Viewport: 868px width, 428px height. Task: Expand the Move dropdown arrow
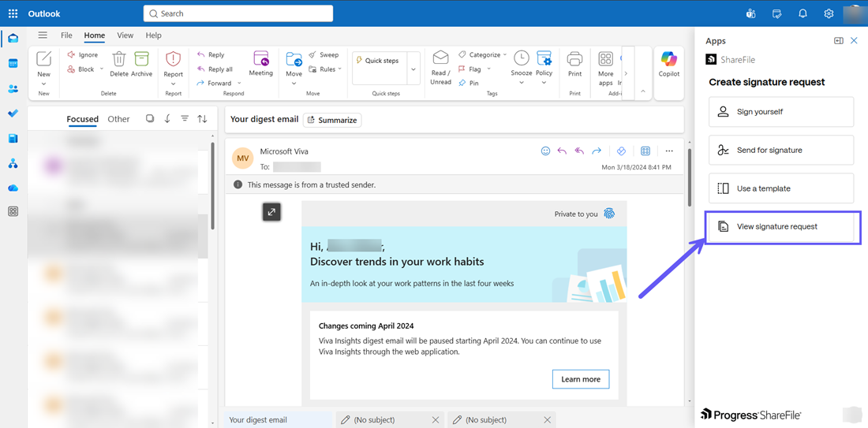tap(294, 84)
